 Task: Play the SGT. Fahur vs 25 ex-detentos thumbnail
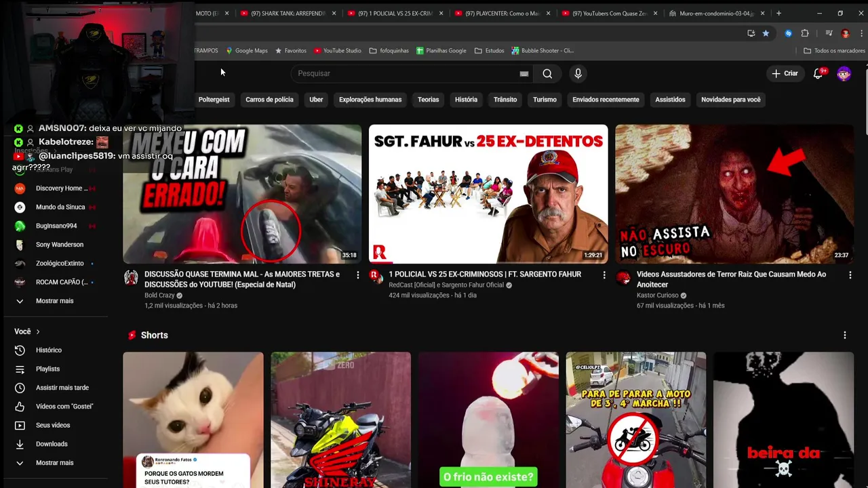tap(488, 194)
